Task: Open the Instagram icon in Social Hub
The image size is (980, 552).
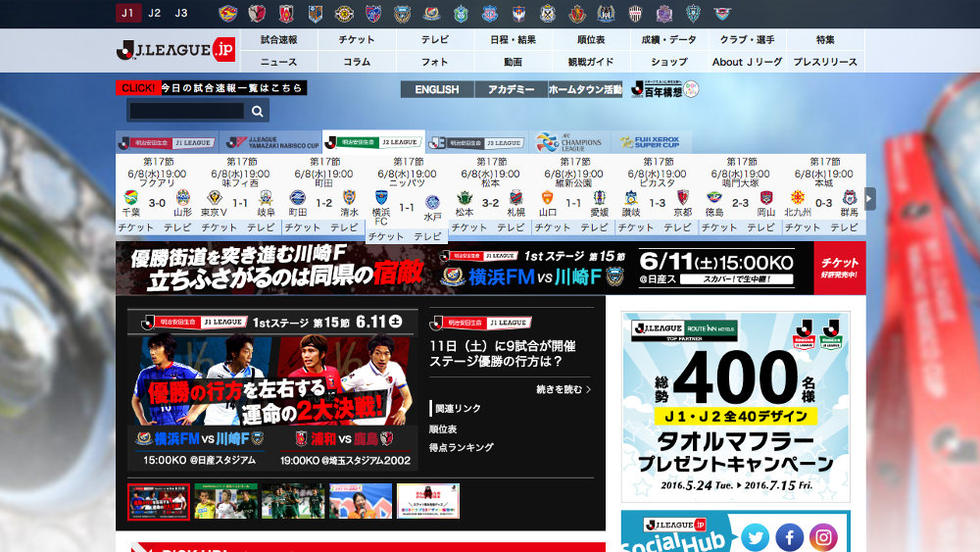Action: [823, 537]
